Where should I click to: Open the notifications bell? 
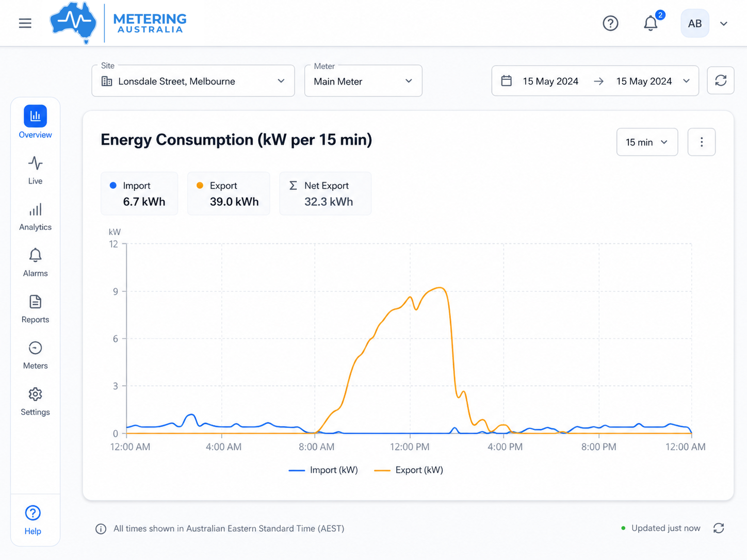tap(651, 23)
